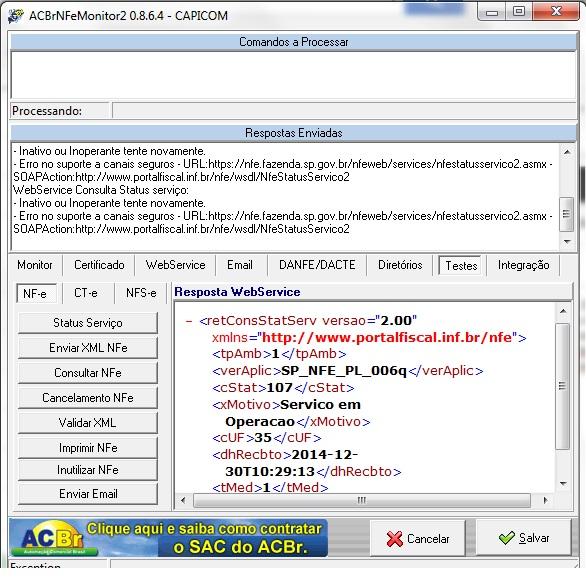Click the cUF value 35

coord(263,437)
